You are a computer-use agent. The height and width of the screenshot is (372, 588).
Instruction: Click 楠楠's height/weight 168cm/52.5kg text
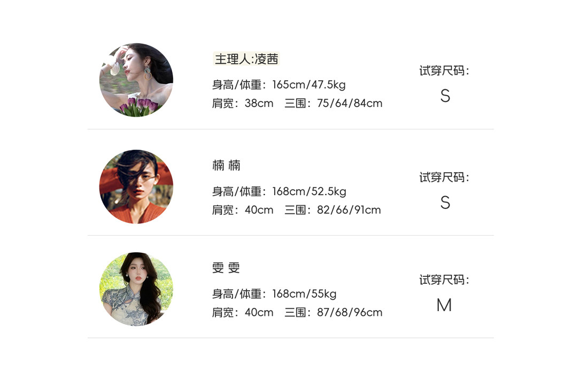click(x=309, y=192)
